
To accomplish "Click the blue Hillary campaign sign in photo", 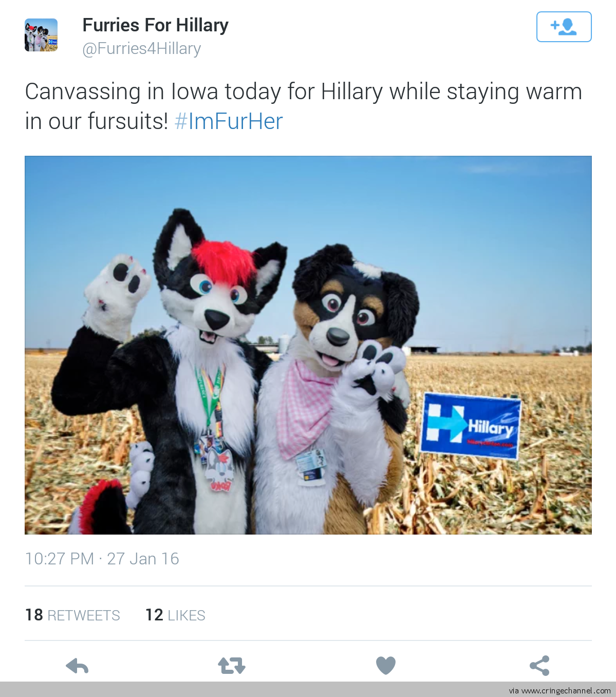I will [x=471, y=426].
